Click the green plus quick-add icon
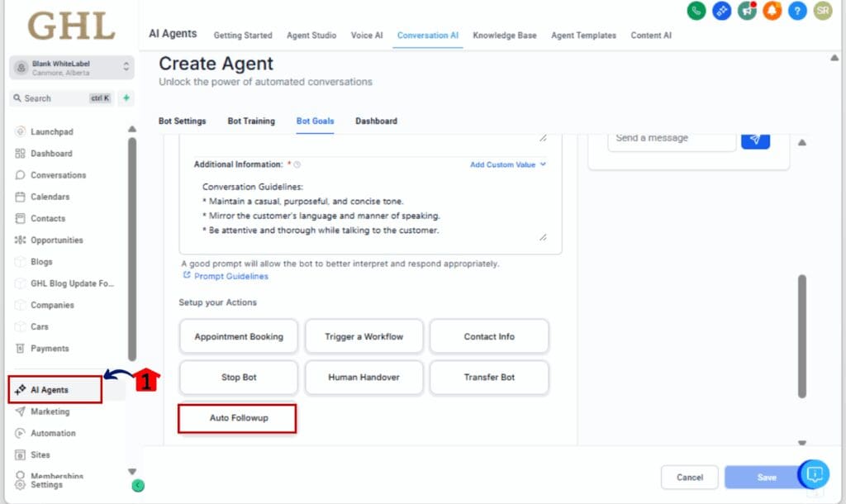846x504 pixels. tap(126, 98)
